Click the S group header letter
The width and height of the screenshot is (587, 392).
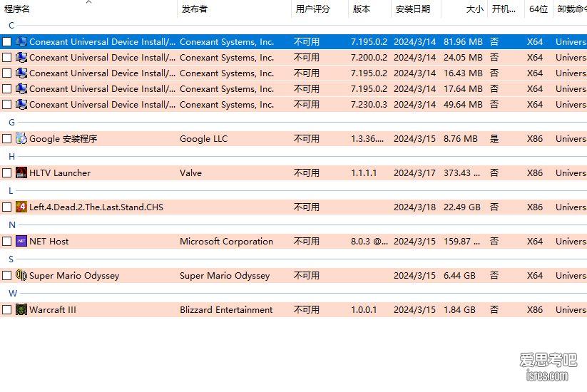pyautogui.click(x=11, y=259)
